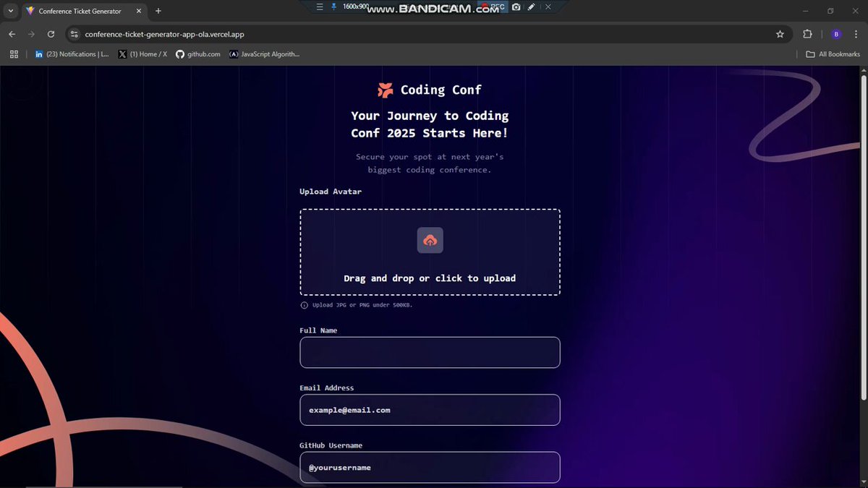Click Bandicam 1600x900 resolution label

click(x=356, y=7)
